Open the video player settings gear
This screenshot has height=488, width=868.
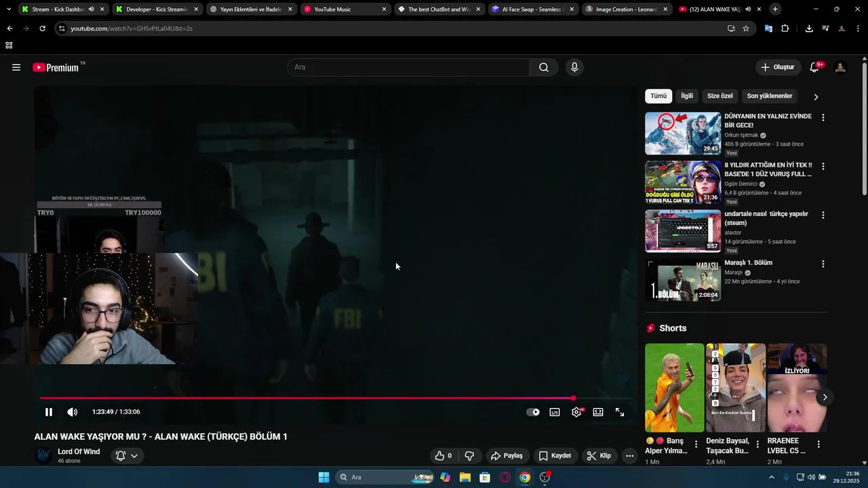point(576,412)
